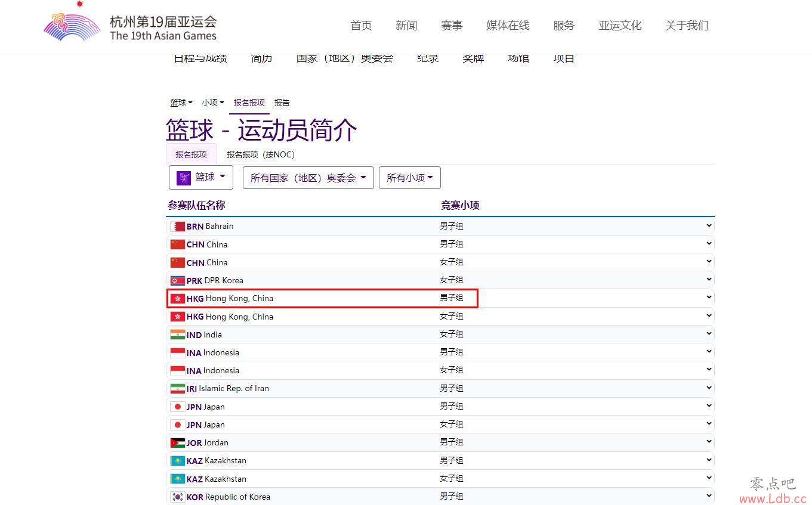Image resolution: width=812 pixels, height=505 pixels.
Task: Click the 篮球 - 运动员简介 heading
Action: pyautogui.click(x=261, y=130)
